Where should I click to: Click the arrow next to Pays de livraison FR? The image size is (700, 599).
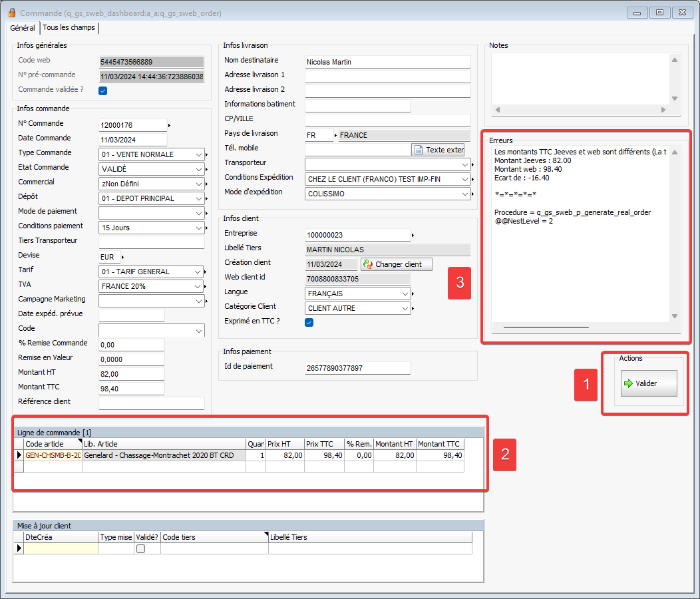[335, 135]
